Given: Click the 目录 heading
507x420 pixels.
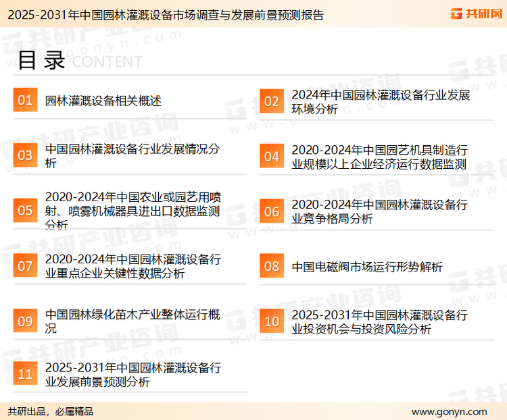Looking at the screenshot, I should pyautogui.click(x=41, y=61).
